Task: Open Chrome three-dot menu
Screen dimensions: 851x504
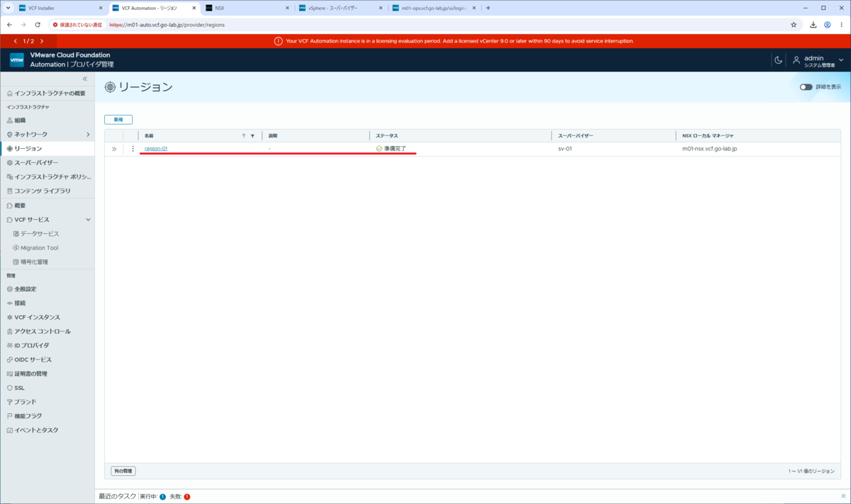Action: 842,24
